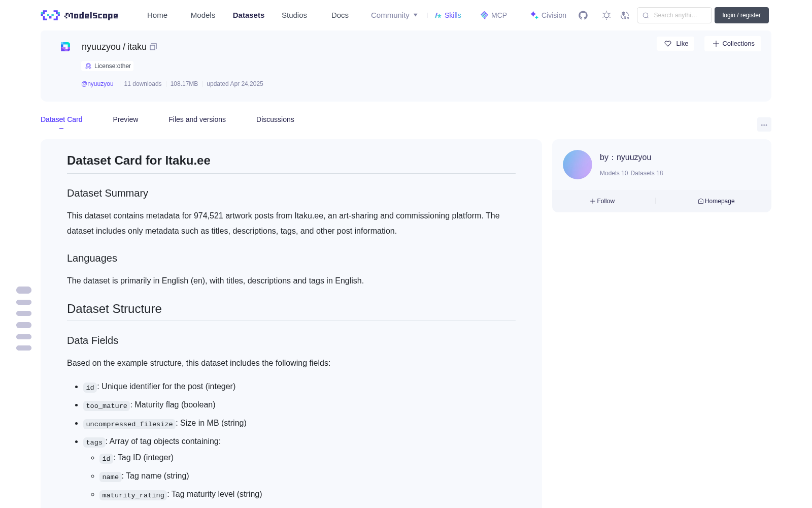Expand the Community dropdown menu

[x=394, y=15]
